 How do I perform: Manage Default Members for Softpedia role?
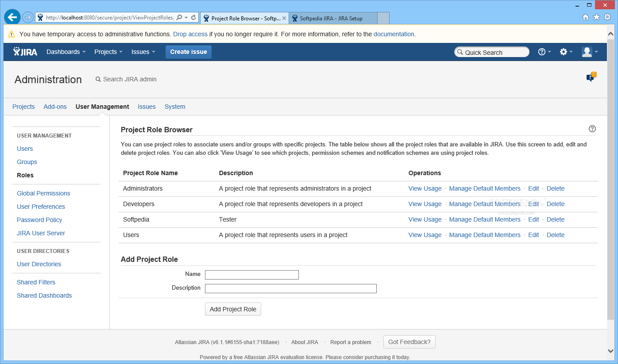[x=485, y=219]
